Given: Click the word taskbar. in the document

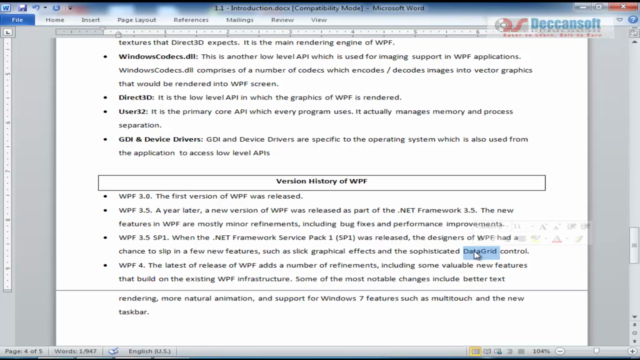Looking at the screenshot, I should [134, 312].
